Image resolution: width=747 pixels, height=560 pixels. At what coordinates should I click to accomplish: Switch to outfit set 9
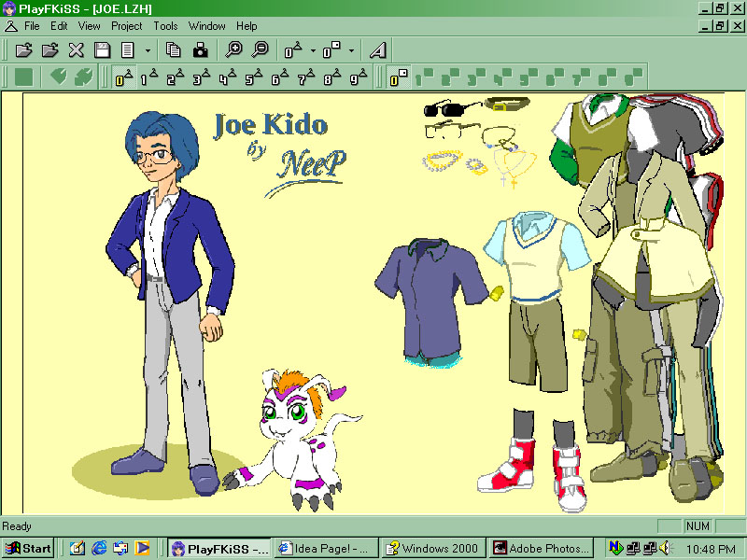point(359,77)
